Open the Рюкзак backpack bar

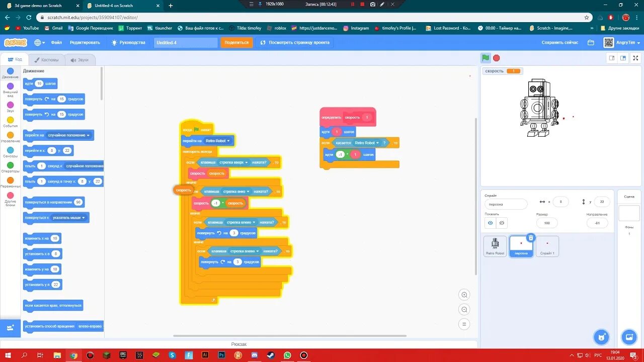coord(238,344)
